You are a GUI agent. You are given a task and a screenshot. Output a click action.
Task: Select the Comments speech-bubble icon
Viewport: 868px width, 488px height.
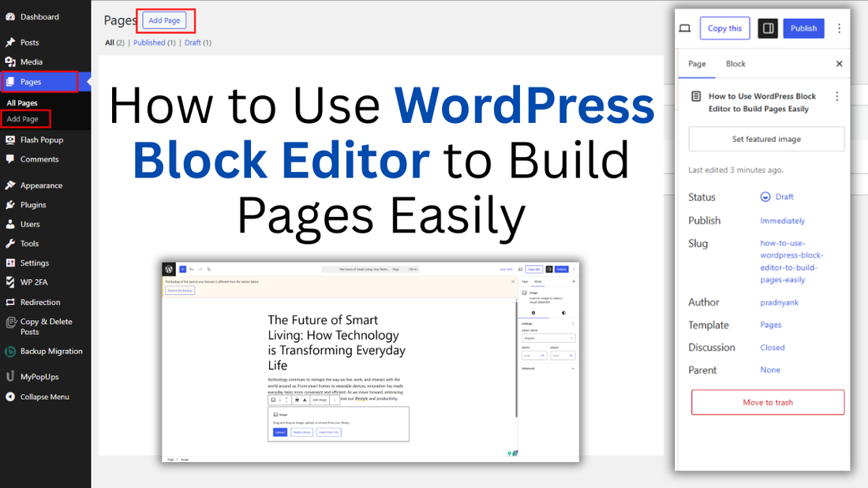pos(11,159)
